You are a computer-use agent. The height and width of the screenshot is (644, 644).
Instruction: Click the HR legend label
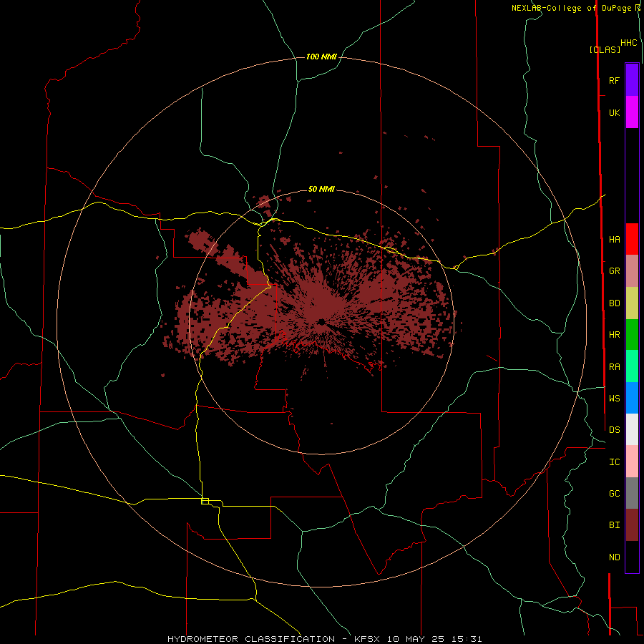coord(614,335)
